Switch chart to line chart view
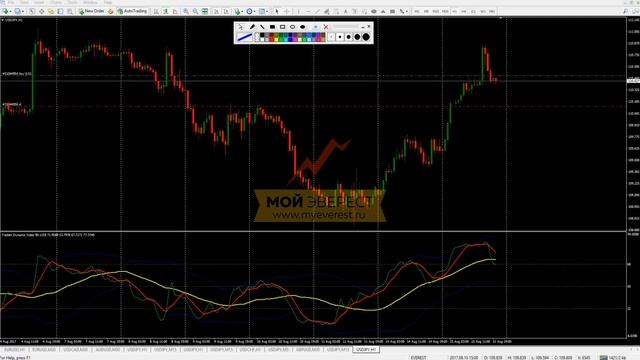Screen dimensions: 640x360 [x=175, y=11]
